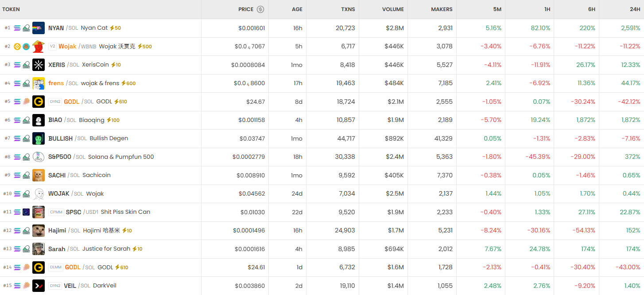Click the PumpSwap icon in the SACHI row
The image size is (644, 295).
click(x=26, y=175)
